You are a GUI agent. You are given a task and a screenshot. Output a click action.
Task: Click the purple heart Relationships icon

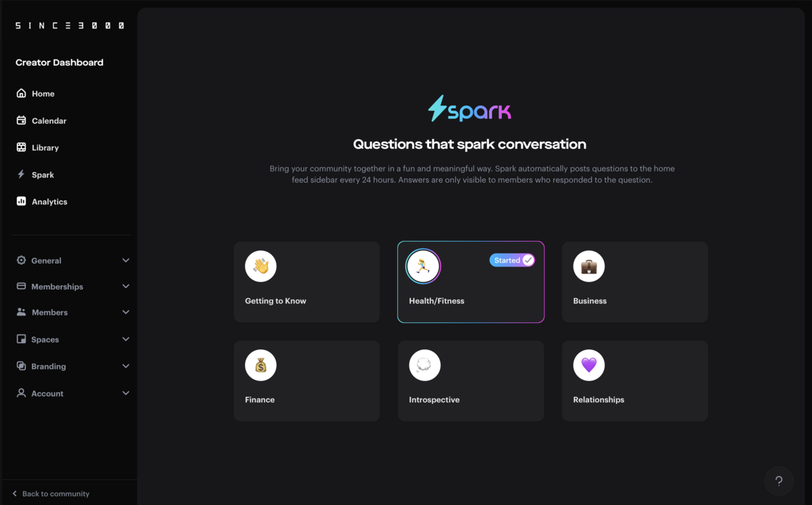coord(589,366)
